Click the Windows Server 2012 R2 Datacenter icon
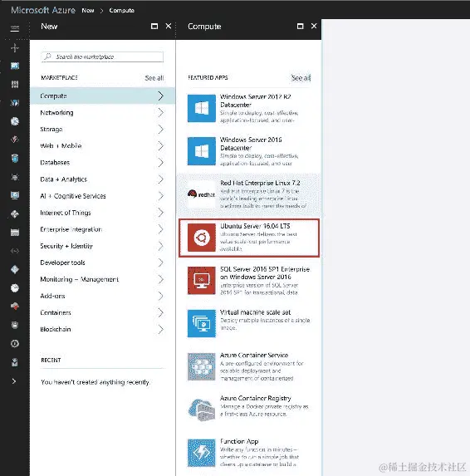470x476 pixels. (202, 108)
